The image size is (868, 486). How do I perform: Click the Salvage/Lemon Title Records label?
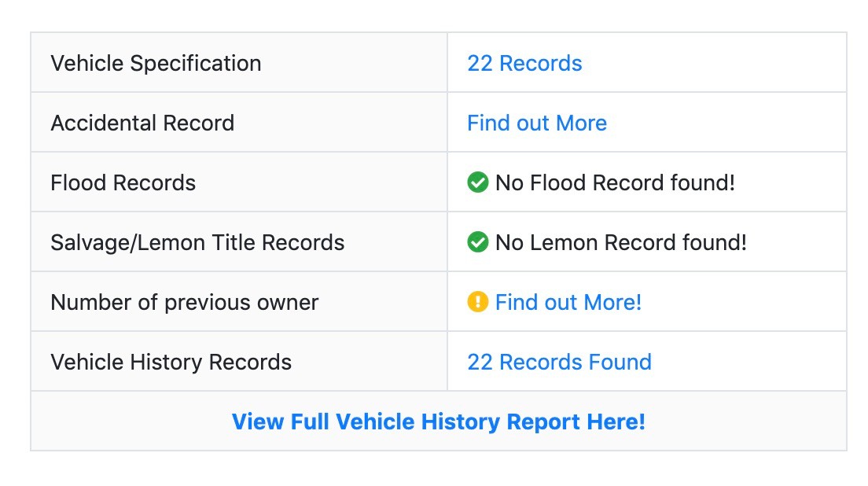[x=197, y=241]
